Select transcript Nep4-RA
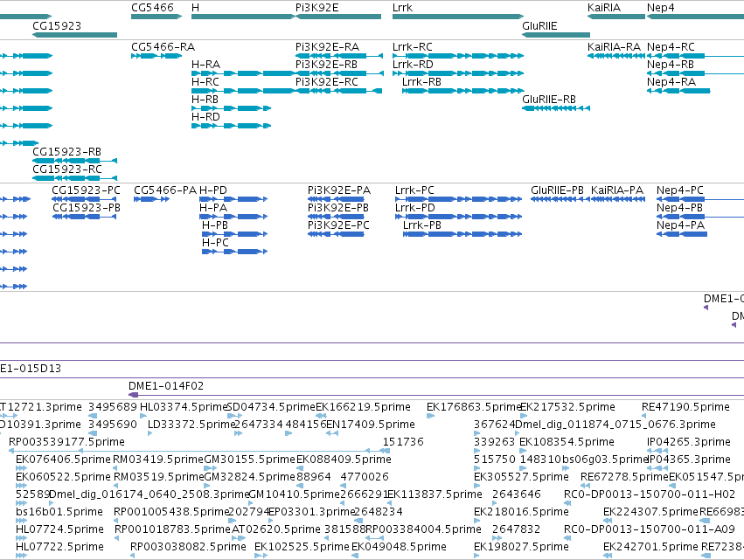744x560 pixels. [679, 91]
